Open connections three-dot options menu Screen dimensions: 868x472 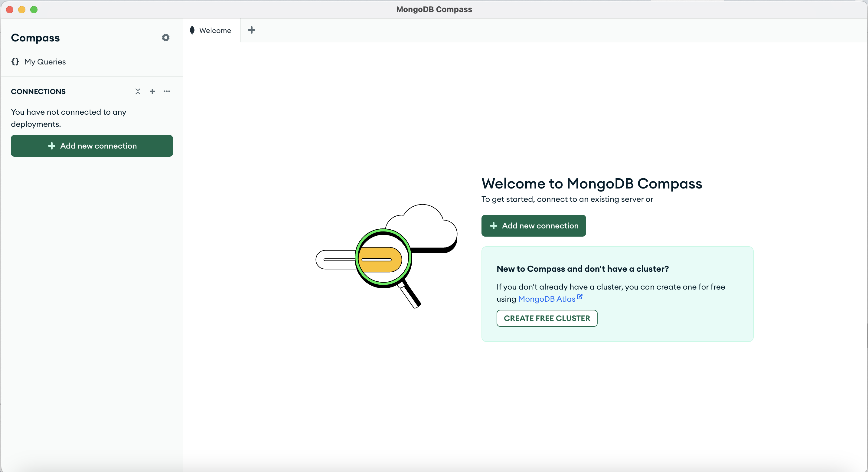pyautogui.click(x=167, y=91)
